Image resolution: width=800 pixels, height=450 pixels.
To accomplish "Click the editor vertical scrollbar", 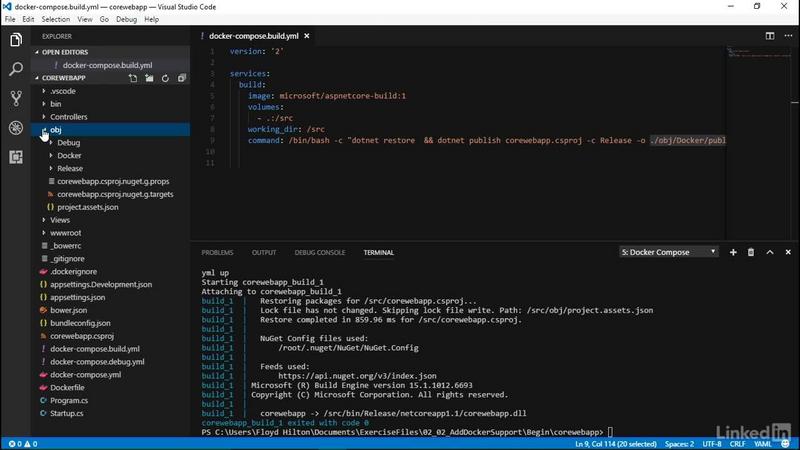I will click(x=795, y=143).
